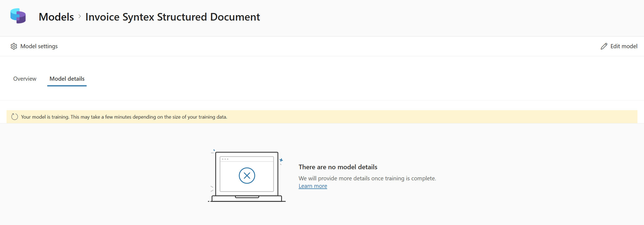Click the Syntex content center logo icon

(18, 16)
